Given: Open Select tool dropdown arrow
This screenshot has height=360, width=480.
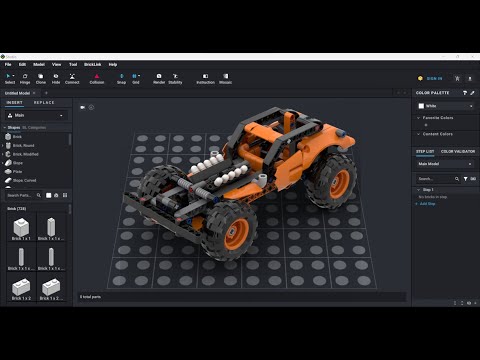Looking at the screenshot, I should tap(13, 76).
